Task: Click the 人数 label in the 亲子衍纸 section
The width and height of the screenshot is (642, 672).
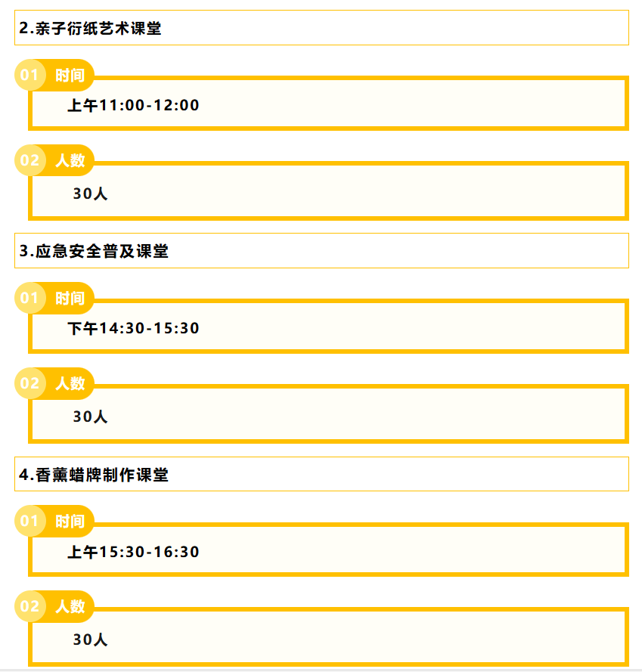Action: pos(70,161)
